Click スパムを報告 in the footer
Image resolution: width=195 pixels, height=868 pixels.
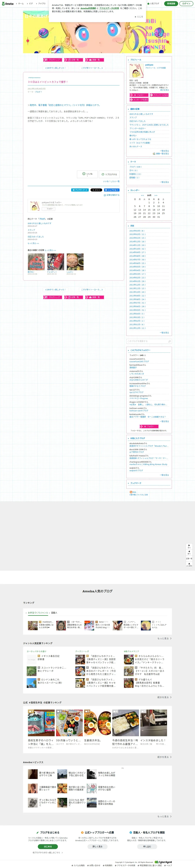click(78, 865)
